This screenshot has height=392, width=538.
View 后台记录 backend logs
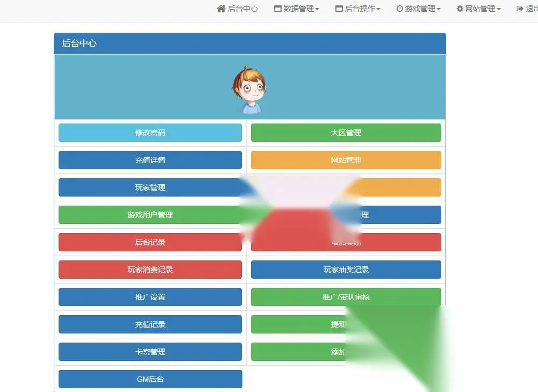[150, 242]
